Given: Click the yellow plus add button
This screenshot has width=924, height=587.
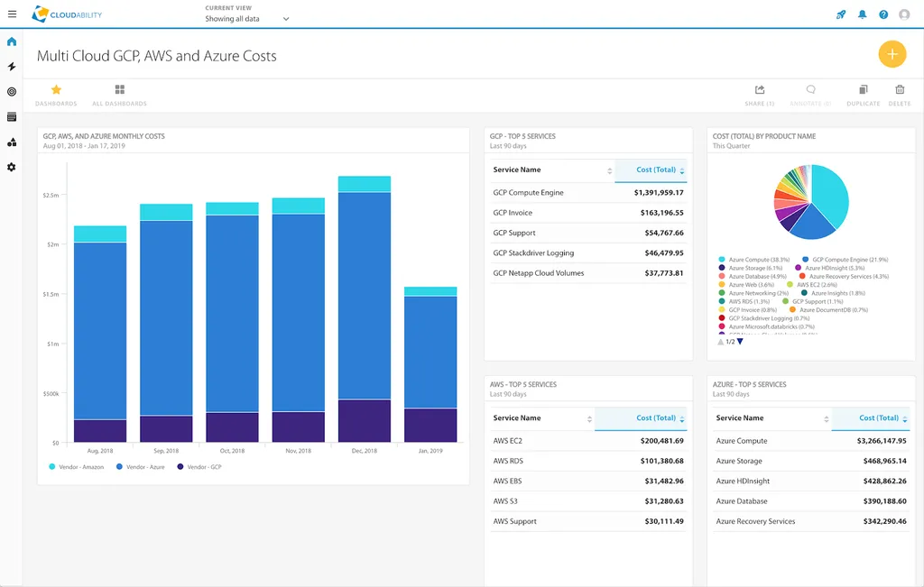Looking at the screenshot, I should pos(892,54).
